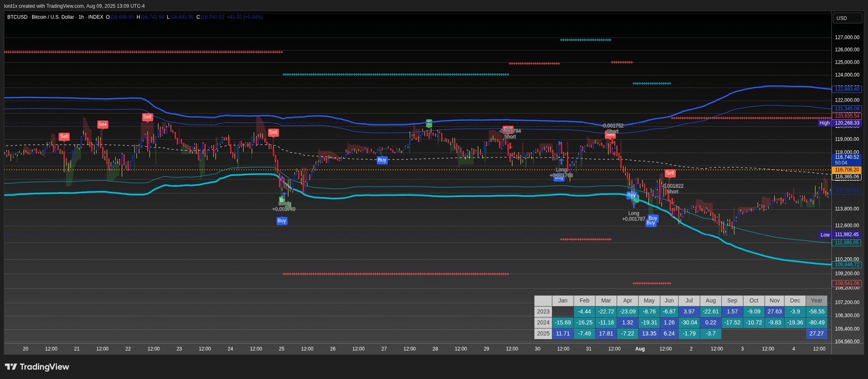Click the -22.72 cell for Mar 2023

point(606,312)
